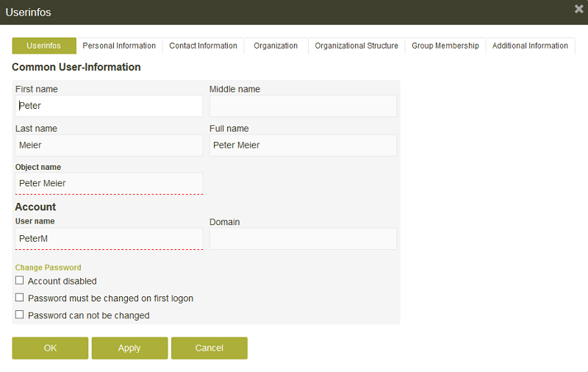Switch to the Personal Information tab
This screenshot has height=372, width=588.
(x=119, y=46)
